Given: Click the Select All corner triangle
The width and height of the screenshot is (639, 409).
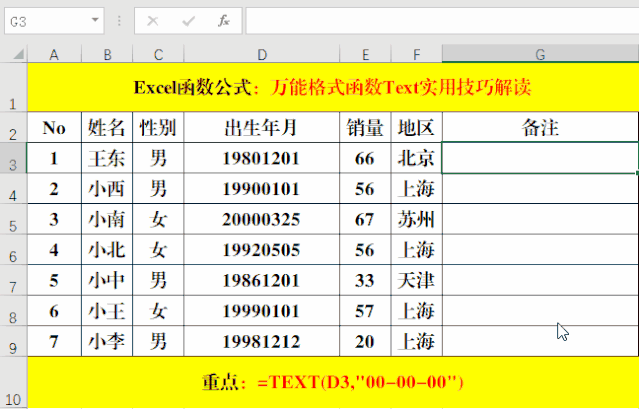Looking at the screenshot, I should 13,53.
